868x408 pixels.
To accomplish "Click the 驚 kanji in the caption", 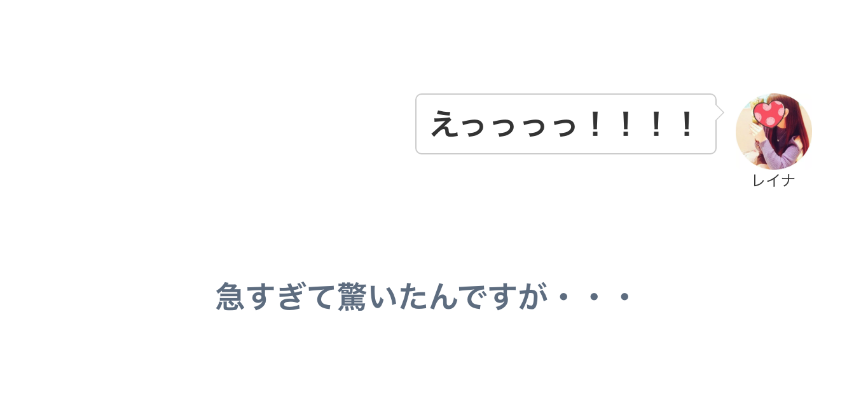I will (352, 296).
